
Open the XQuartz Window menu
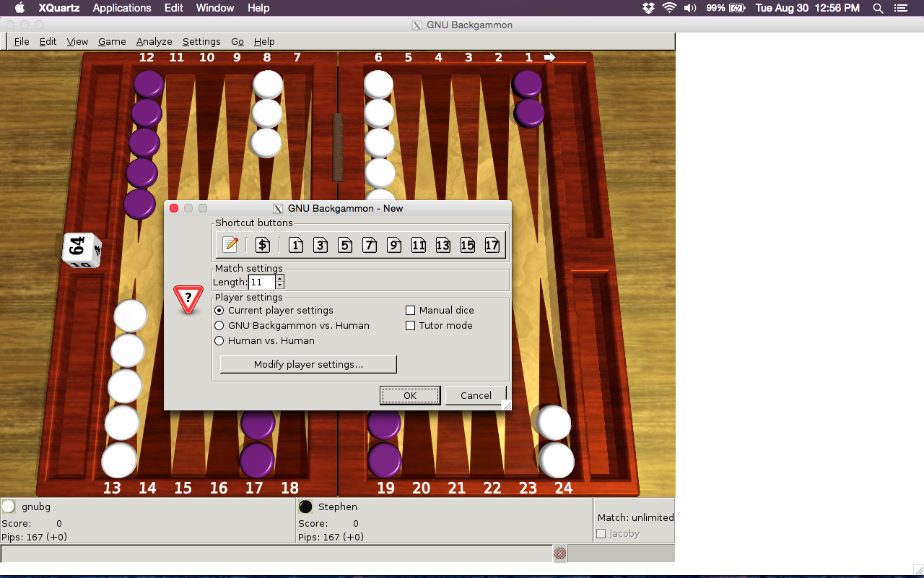pyautogui.click(x=215, y=8)
